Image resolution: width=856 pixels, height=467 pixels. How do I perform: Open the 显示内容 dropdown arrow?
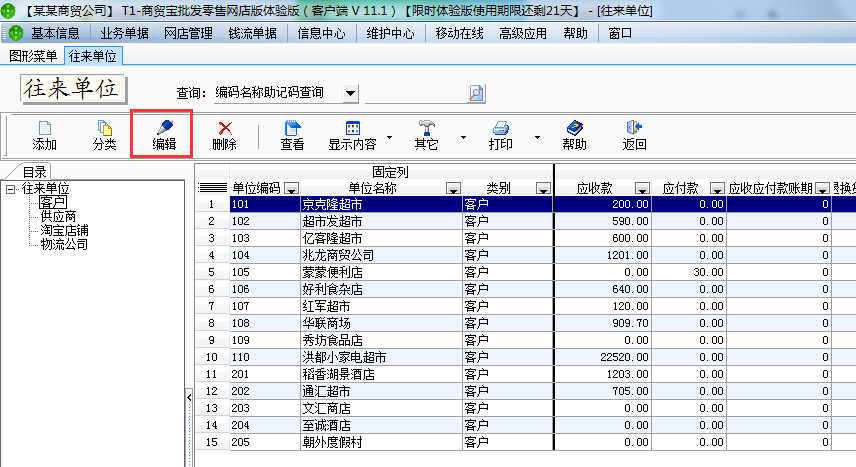coord(389,136)
